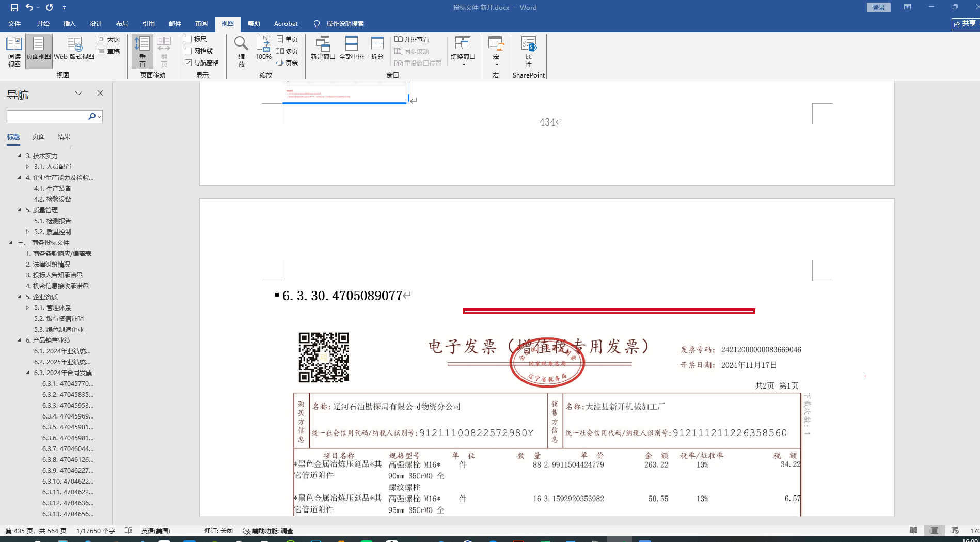Open the Macros button (宏)
The height and width of the screenshot is (542, 980).
point(496,51)
